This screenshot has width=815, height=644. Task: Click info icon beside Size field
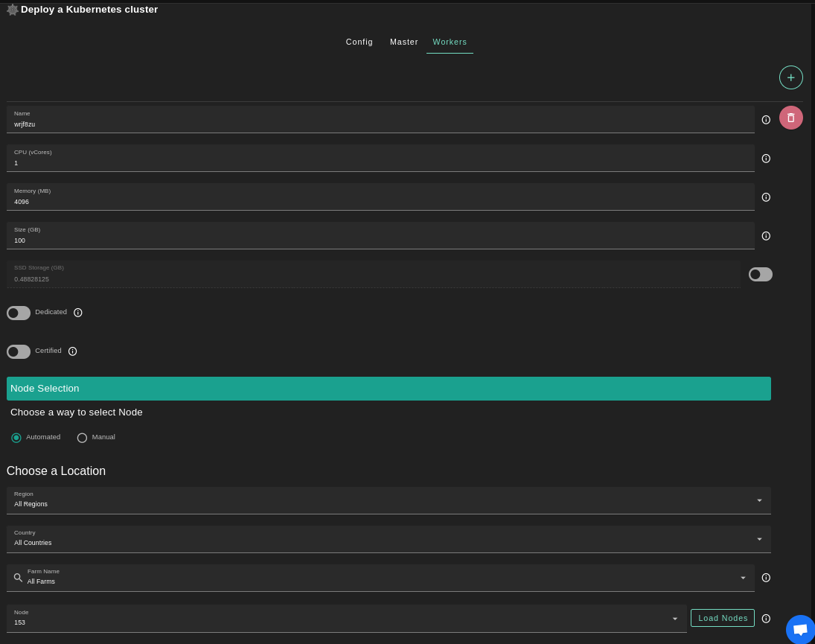[x=766, y=236]
